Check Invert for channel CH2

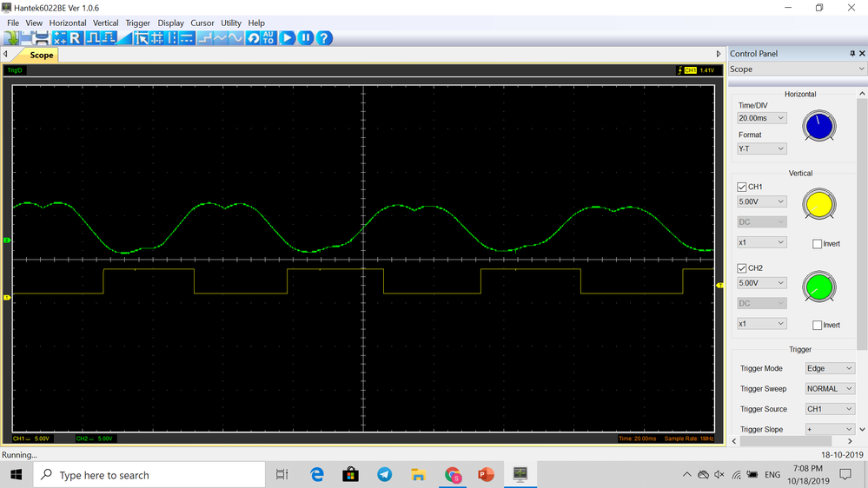[x=817, y=326]
